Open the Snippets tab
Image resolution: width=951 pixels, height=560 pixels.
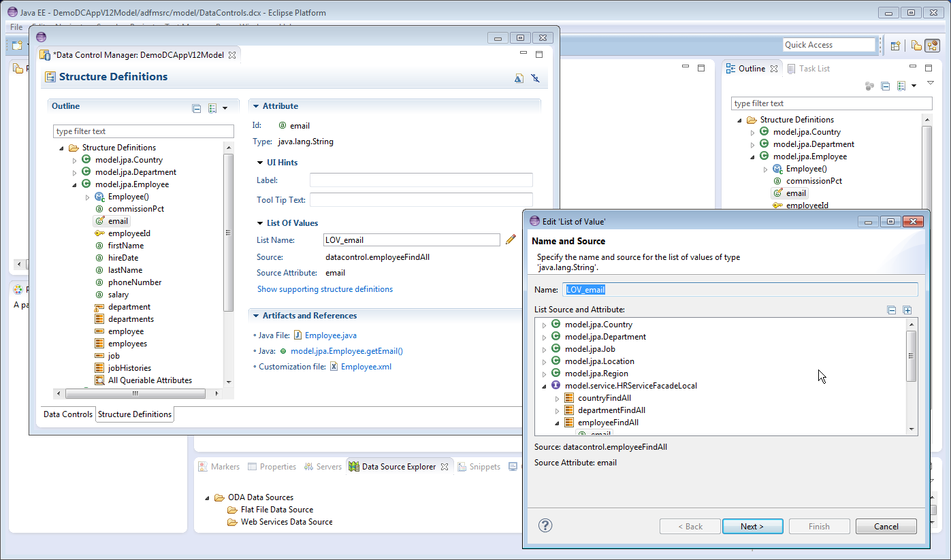pos(479,467)
